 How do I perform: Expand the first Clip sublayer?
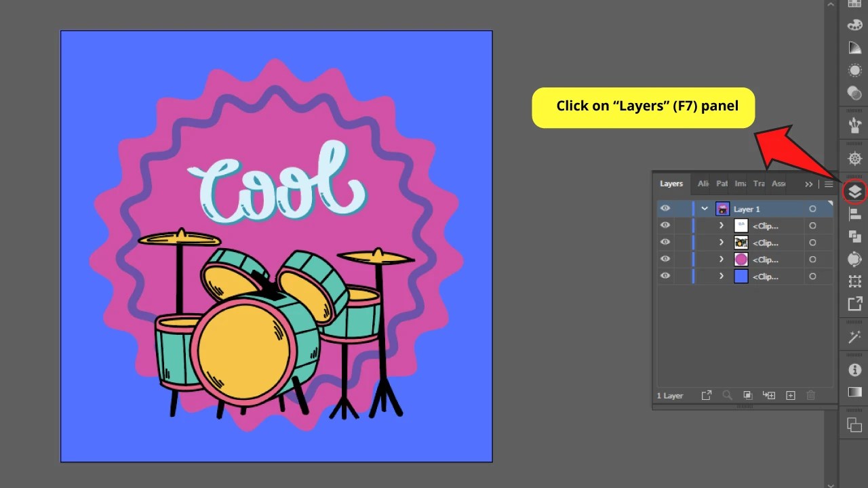tap(721, 226)
